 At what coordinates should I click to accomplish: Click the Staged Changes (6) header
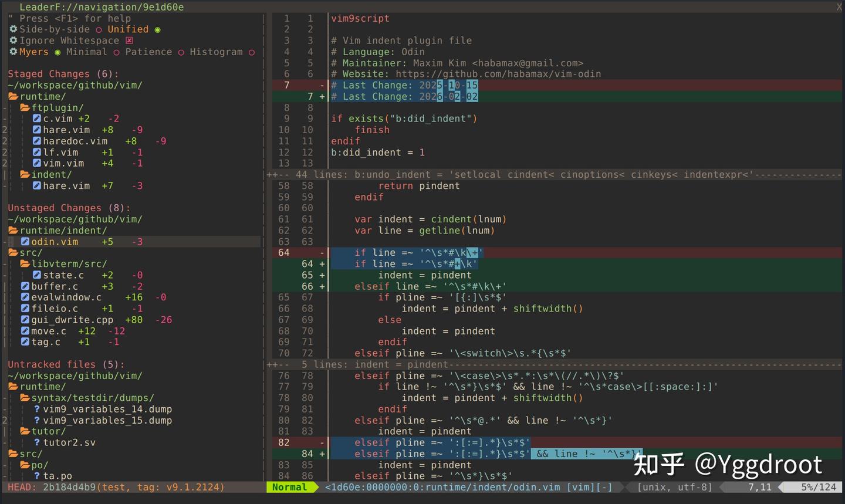pos(63,74)
